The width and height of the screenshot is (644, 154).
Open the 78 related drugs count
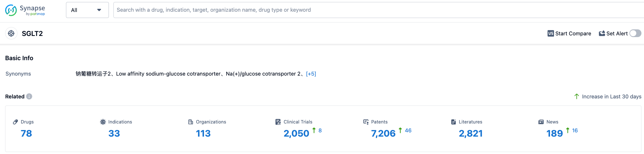click(x=26, y=133)
